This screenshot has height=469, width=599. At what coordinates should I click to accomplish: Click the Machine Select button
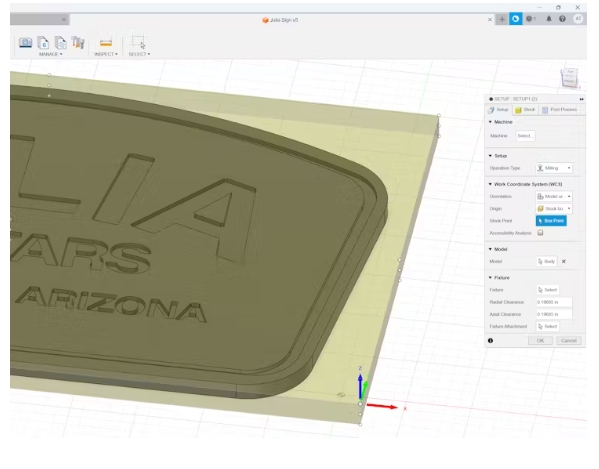click(x=525, y=136)
